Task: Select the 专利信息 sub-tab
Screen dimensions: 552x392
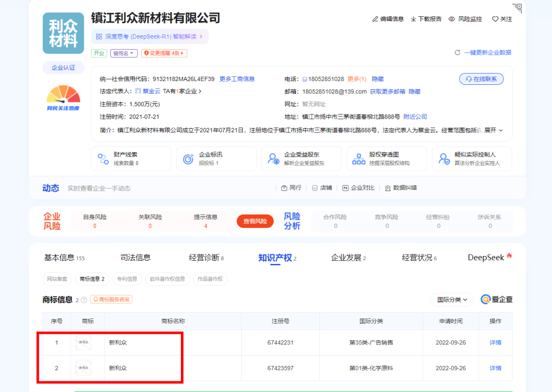Action: point(127,279)
